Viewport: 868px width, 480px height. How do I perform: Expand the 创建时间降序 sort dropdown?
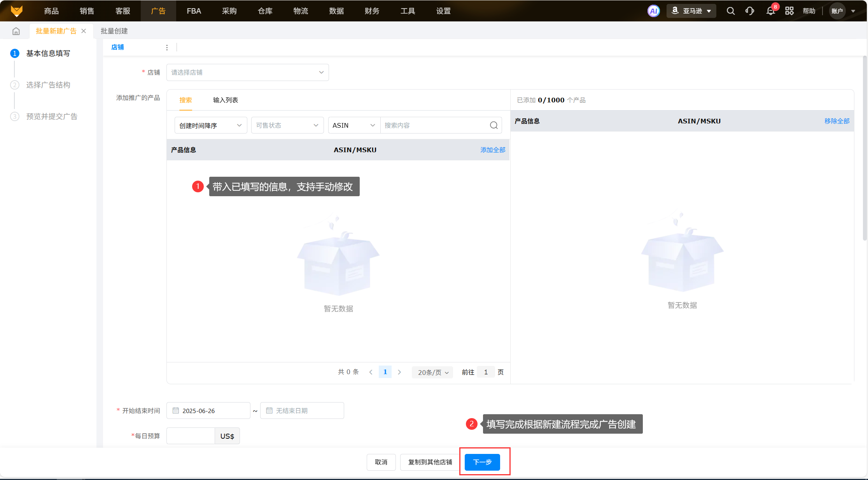[210, 125]
